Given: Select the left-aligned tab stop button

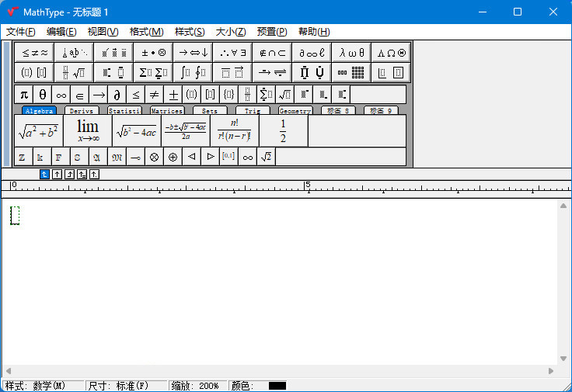Looking at the screenshot, I should 44,175.
